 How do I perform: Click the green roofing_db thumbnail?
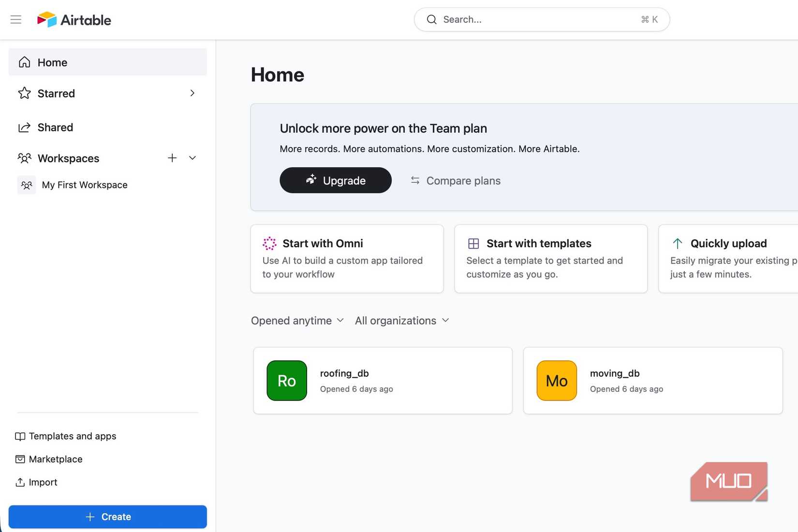(x=286, y=380)
